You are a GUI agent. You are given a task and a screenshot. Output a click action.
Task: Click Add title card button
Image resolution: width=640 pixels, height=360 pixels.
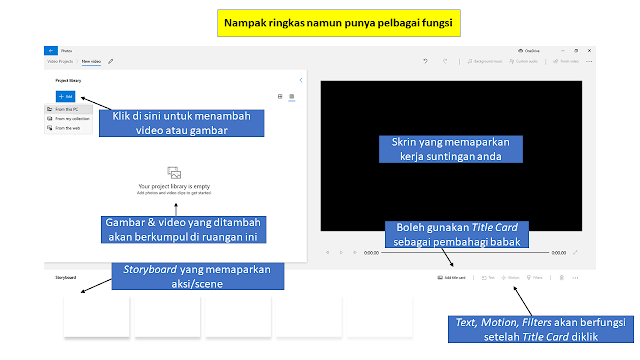(x=451, y=278)
